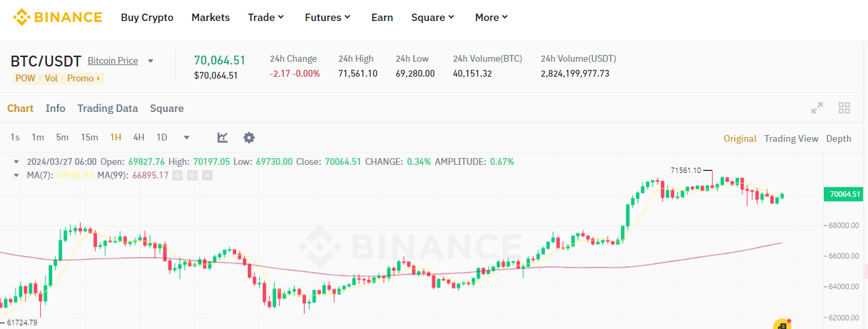Switch chart to Depth view
Image resolution: width=868 pixels, height=329 pixels.
tap(838, 138)
